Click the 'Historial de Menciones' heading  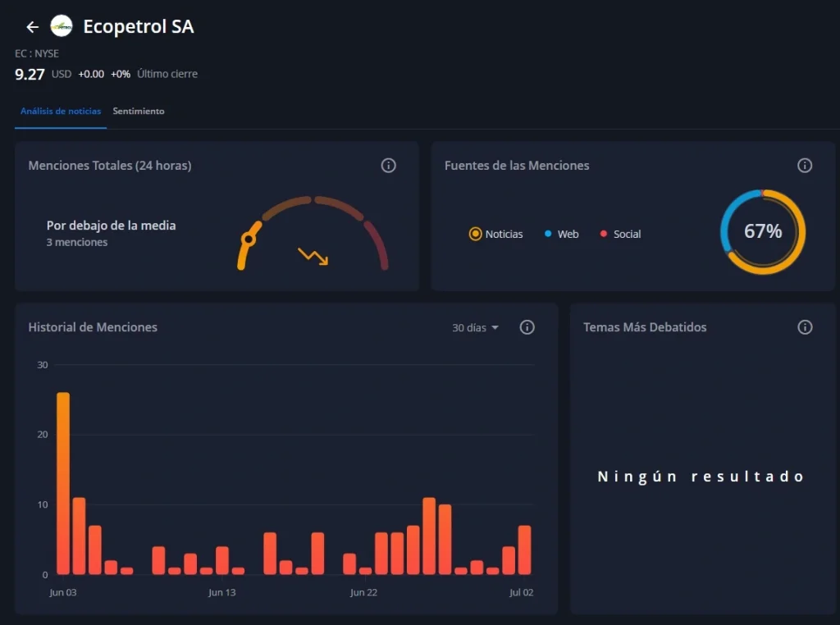click(93, 327)
